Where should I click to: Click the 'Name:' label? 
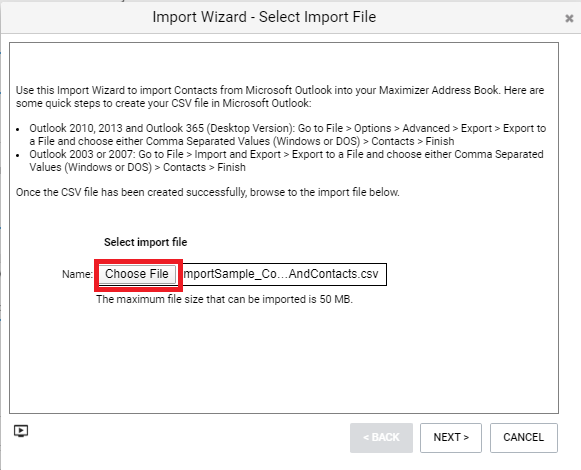coord(77,274)
